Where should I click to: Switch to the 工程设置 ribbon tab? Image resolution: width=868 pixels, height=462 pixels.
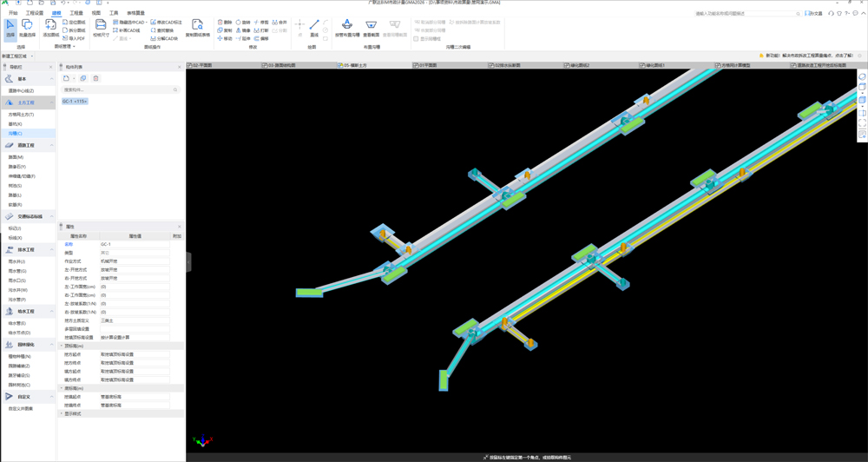pos(35,13)
